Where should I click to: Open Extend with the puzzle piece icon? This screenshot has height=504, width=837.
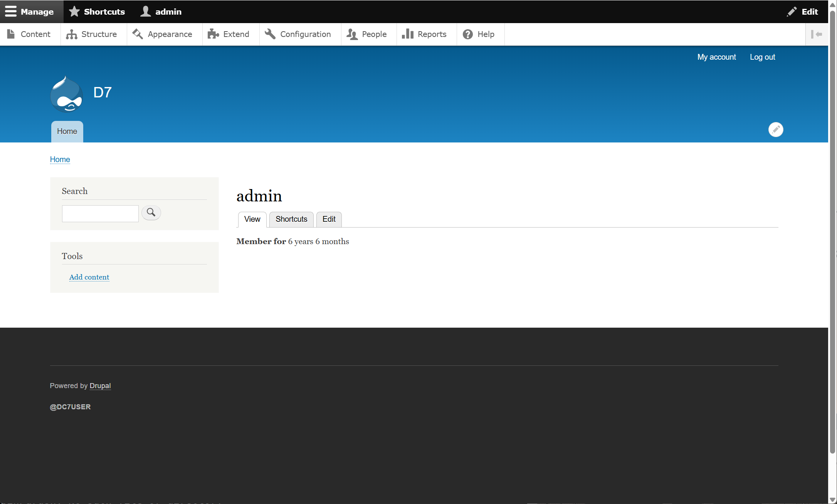[x=229, y=34]
